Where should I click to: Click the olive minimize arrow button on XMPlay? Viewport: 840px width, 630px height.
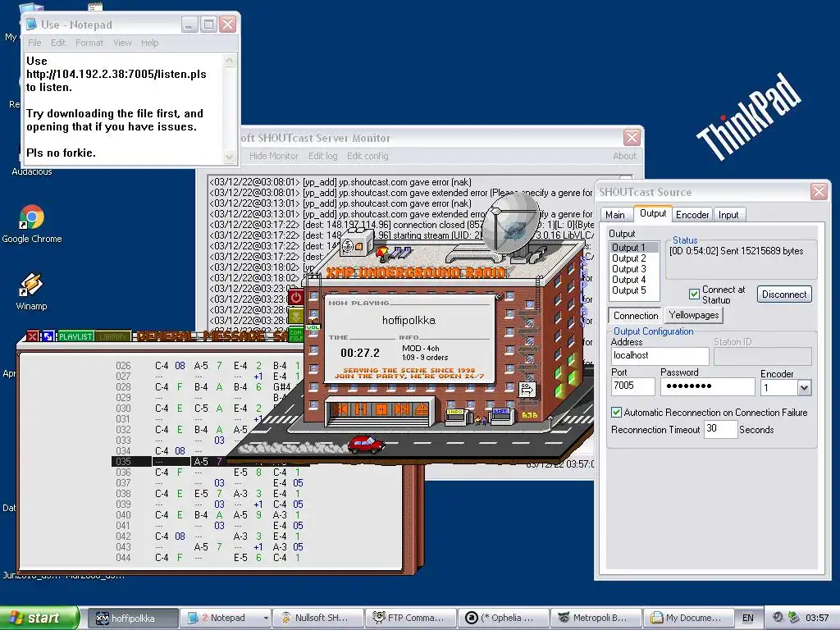pyautogui.click(x=295, y=316)
